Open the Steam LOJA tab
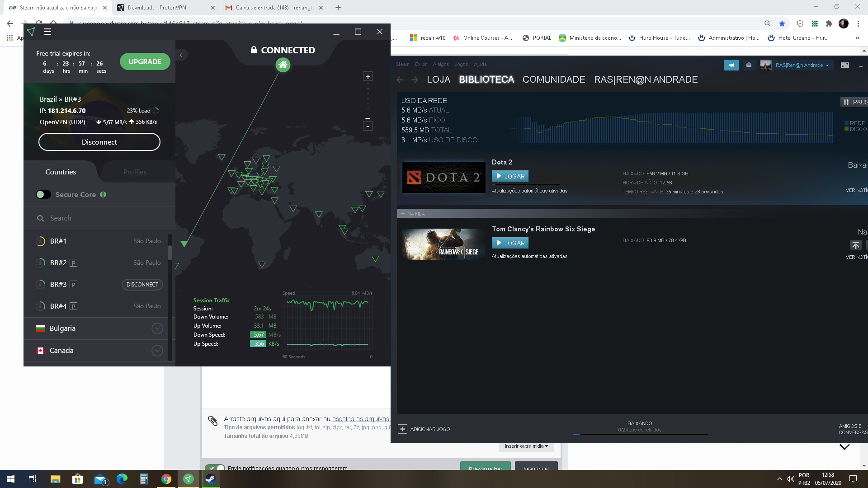 (x=439, y=80)
